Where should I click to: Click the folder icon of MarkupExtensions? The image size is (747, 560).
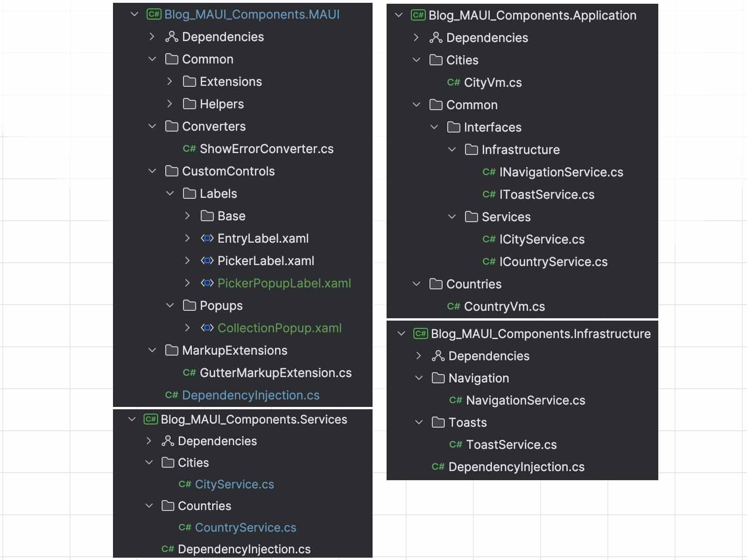[x=172, y=350]
